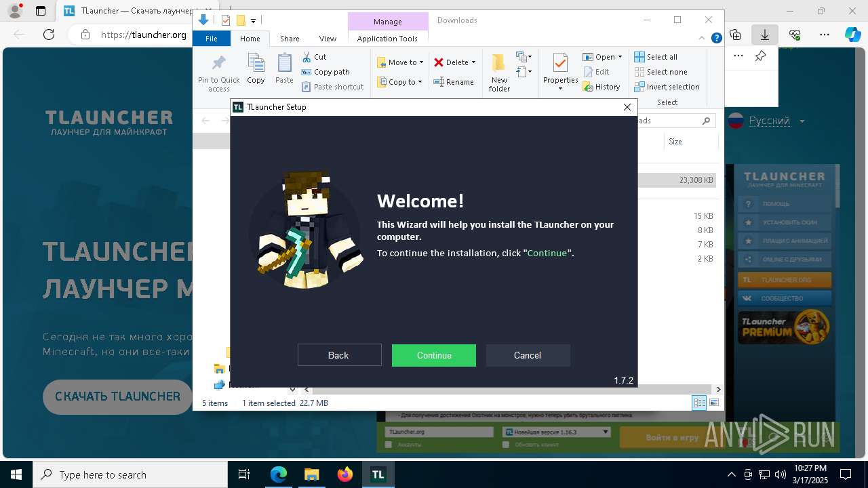Customize Quick Access Toolbar dropdown
Screen dimensions: 868x488
pos(253,21)
